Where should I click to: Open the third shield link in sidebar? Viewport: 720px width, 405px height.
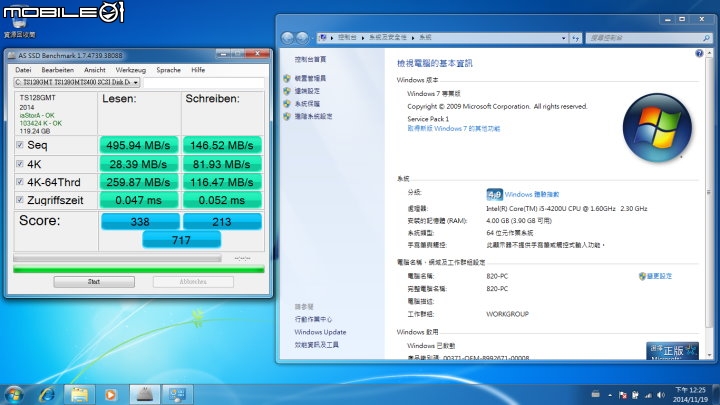pos(307,104)
